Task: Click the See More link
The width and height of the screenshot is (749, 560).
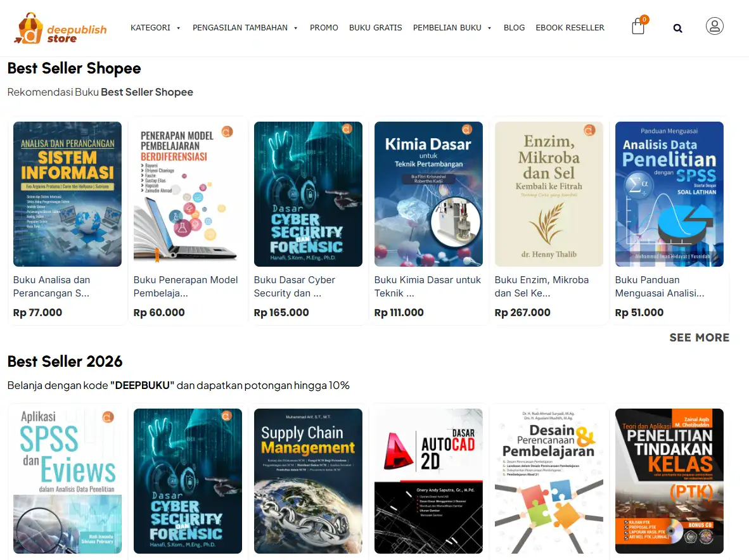Action: (699, 338)
